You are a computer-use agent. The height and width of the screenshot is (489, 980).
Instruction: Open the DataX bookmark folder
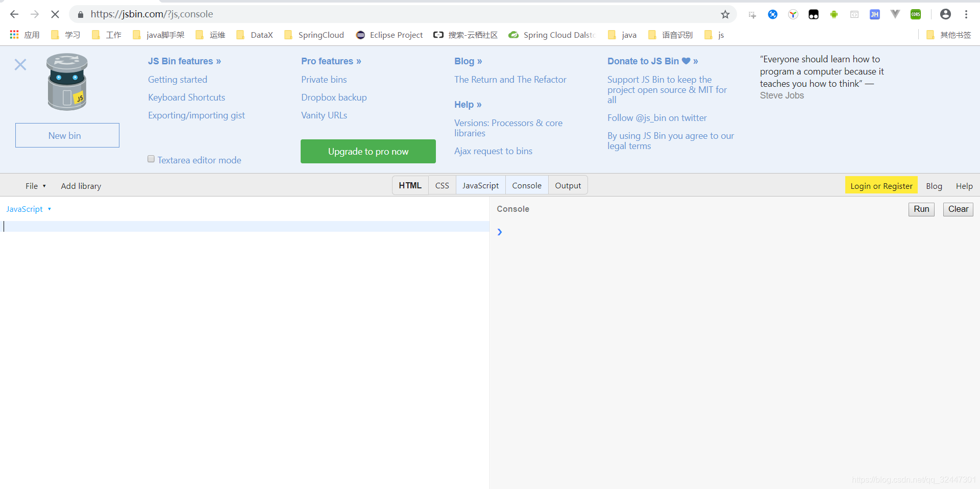pyautogui.click(x=255, y=35)
